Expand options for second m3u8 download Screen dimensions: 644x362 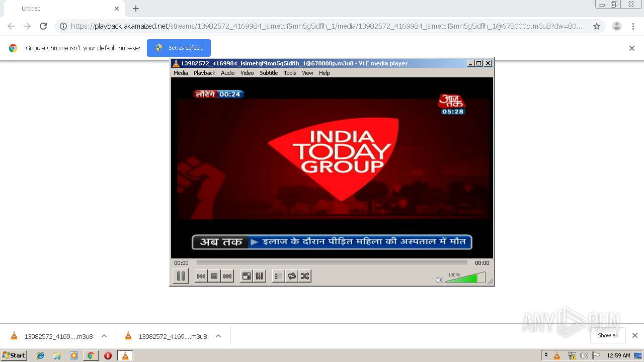click(218, 336)
